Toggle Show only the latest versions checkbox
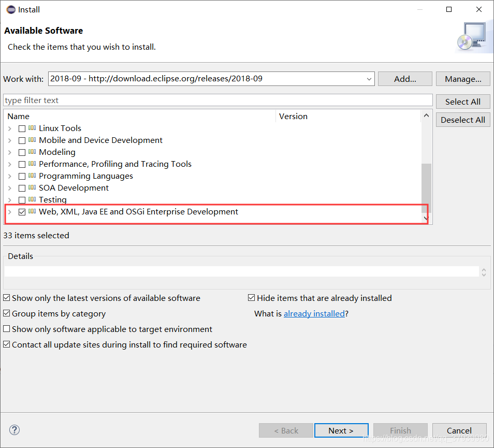 [6, 298]
